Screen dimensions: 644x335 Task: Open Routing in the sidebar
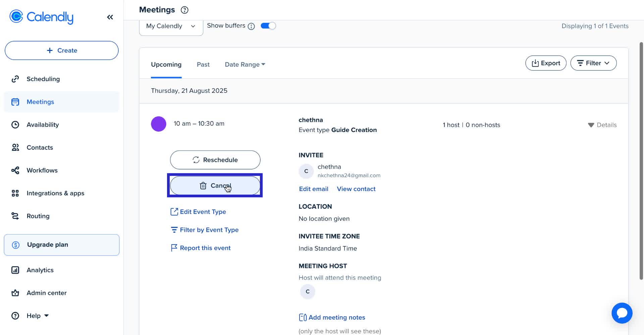(x=38, y=216)
